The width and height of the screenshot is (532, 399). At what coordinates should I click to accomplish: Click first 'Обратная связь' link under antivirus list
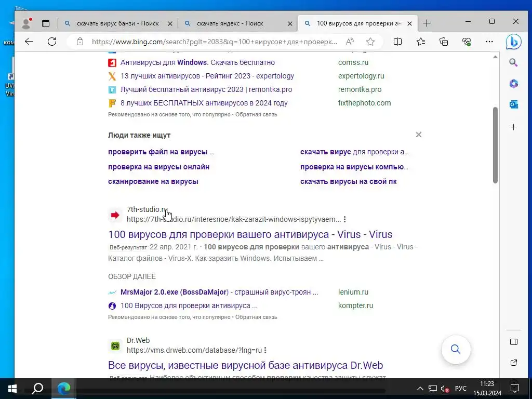(256, 115)
